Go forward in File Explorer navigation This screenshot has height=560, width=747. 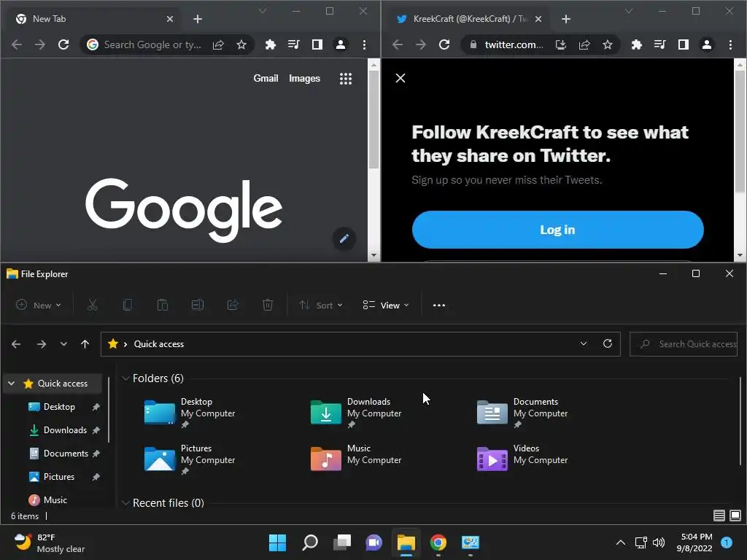42,344
